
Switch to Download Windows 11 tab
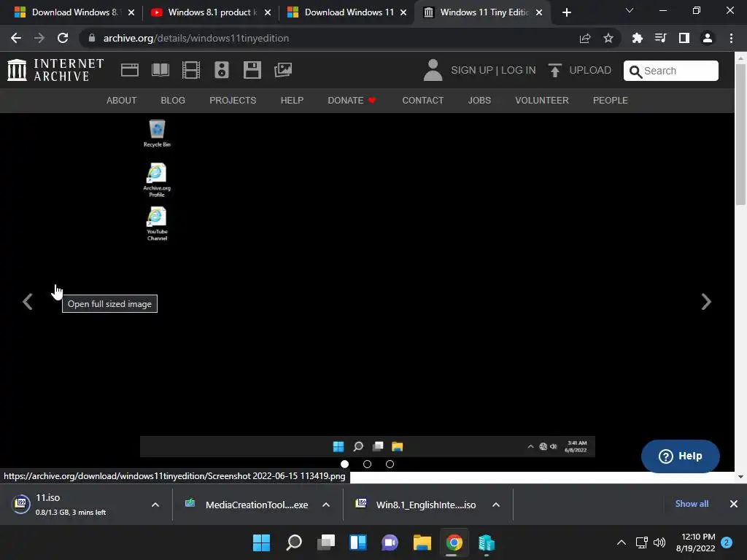(x=347, y=12)
